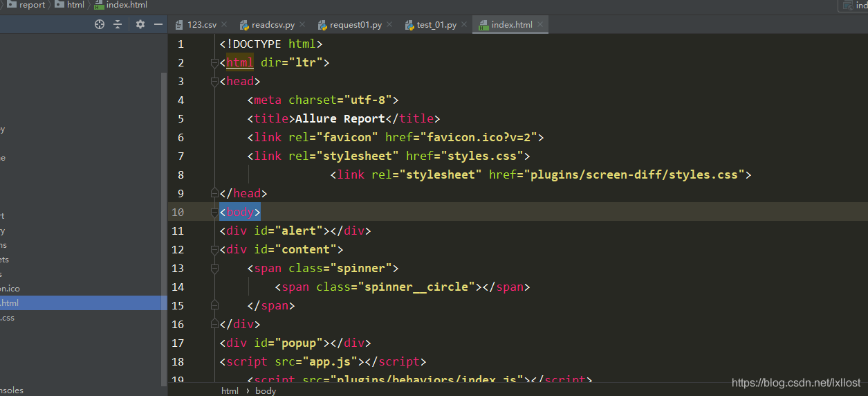
Task: Click "plugins/screen-diff/styles.css" href value
Action: click(634, 174)
